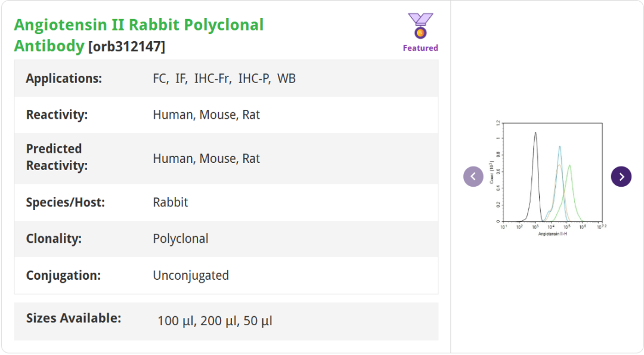Screen dimensions: 644x355
Task: Click the Reactivity value Human, Mouse, Rat
Action: [206, 115]
